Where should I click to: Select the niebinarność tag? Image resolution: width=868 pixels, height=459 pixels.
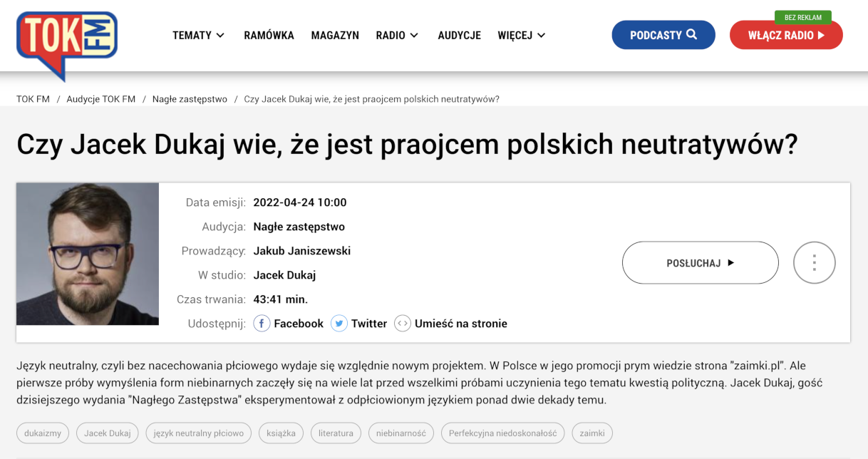401,433
